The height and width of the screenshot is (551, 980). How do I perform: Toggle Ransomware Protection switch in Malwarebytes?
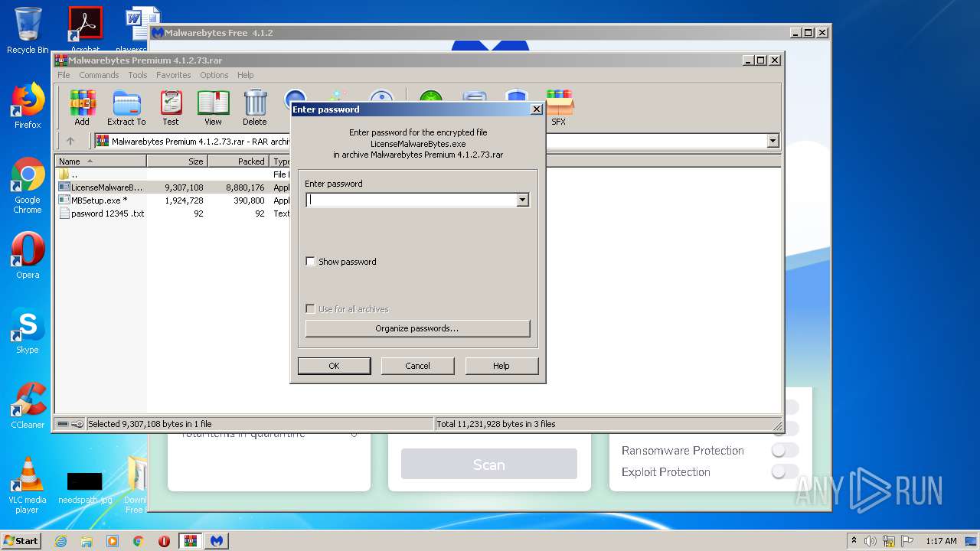pos(785,451)
